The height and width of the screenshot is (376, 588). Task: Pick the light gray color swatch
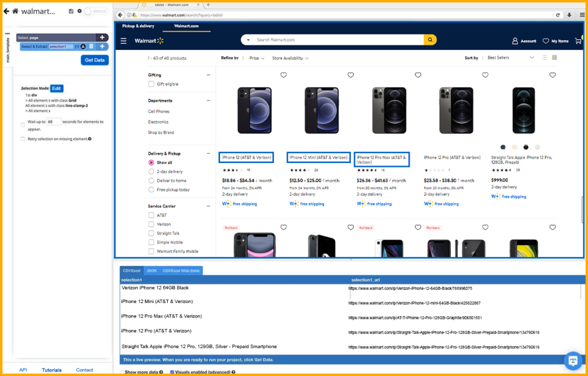point(537,147)
